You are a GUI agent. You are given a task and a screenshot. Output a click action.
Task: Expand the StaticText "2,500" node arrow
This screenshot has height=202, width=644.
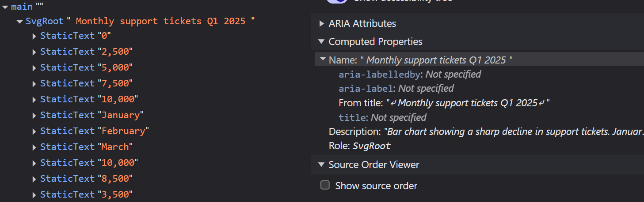click(34, 53)
